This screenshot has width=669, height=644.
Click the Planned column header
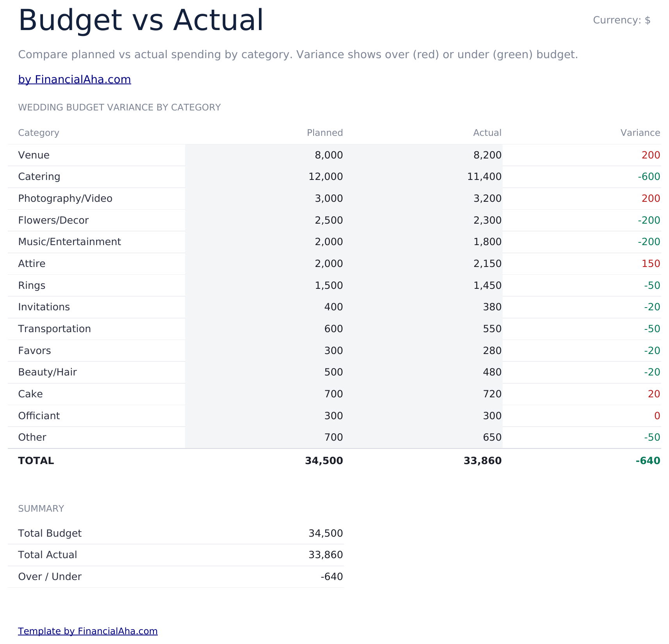pos(325,133)
